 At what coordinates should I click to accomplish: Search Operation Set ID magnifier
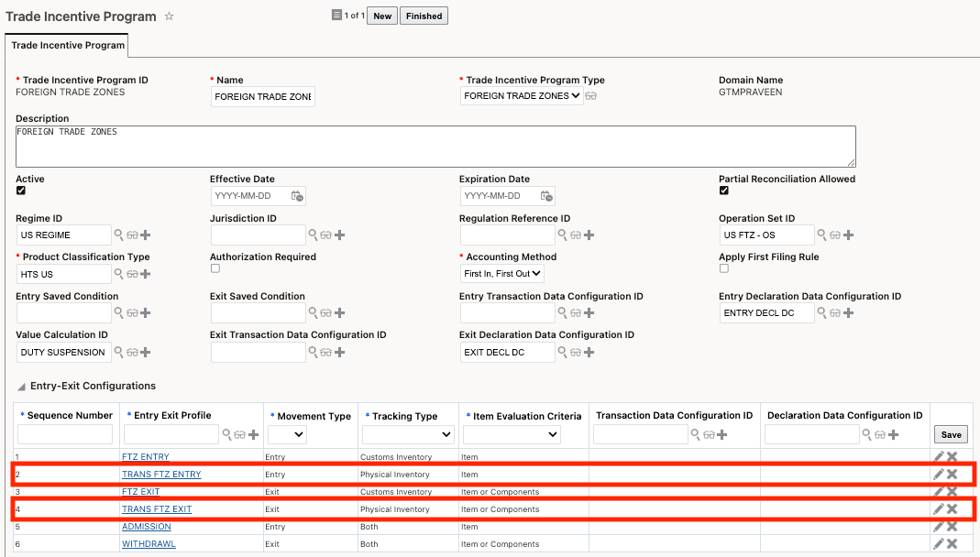tap(822, 235)
